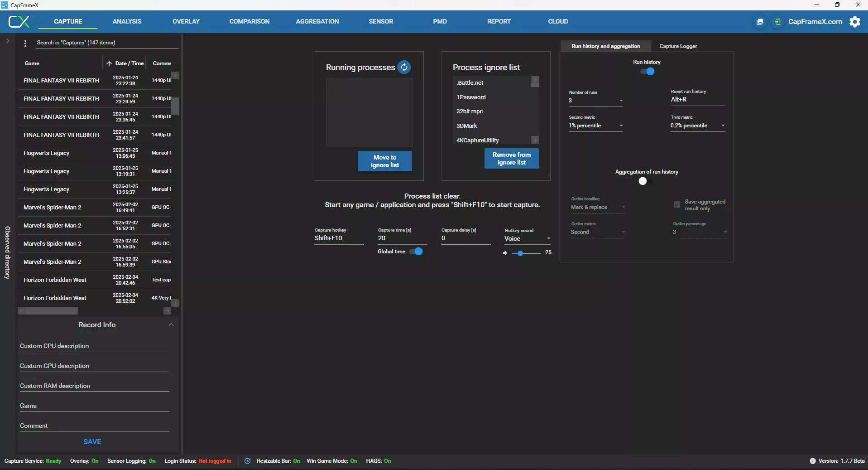
Task: Click the SAVE record info button
Action: [92, 442]
